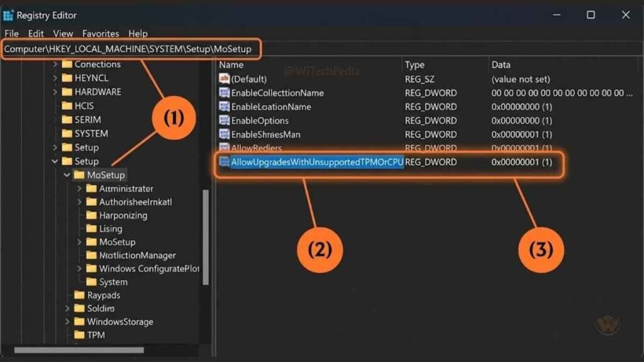
Task: Expand the Conections key chevron
Action: (x=55, y=65)
